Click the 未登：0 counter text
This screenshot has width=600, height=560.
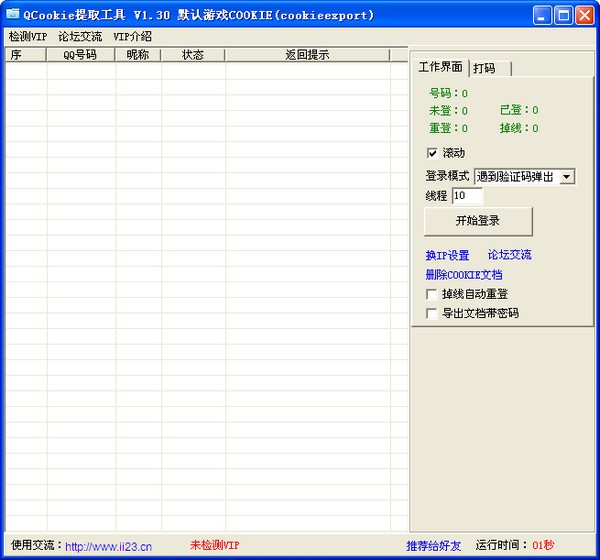pos(448,111)
